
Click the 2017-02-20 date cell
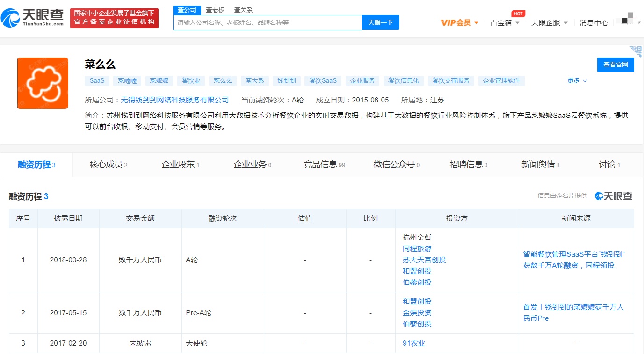(x=68, y=343)
